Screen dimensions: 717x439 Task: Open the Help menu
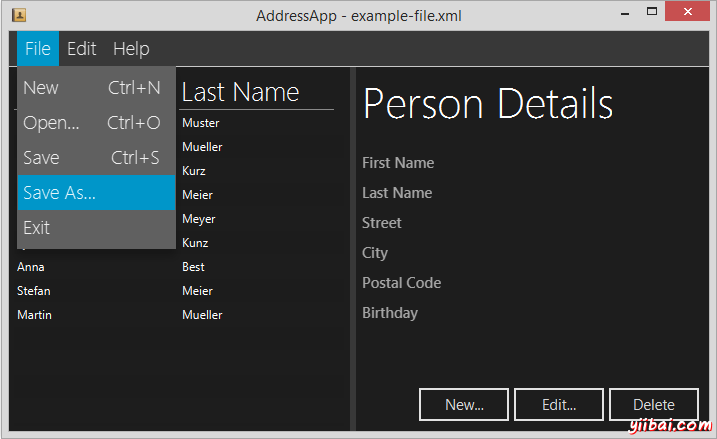tap(131, 49)
